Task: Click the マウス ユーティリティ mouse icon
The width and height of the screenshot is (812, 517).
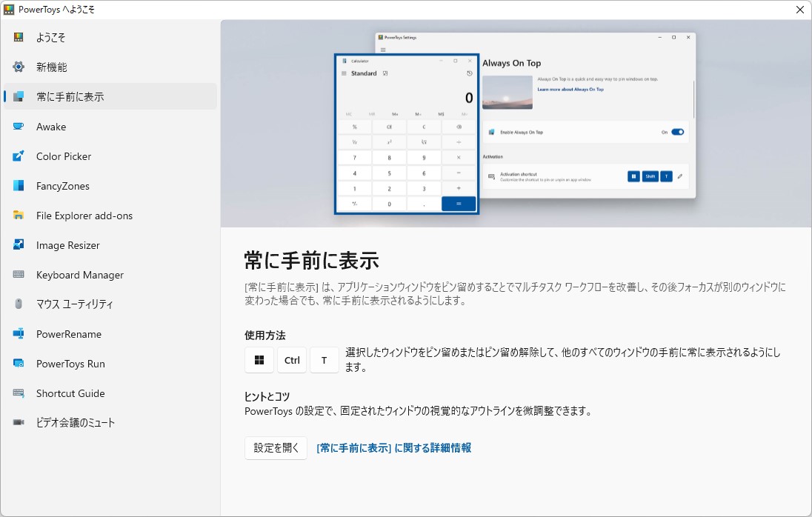Action: [20, 304]
